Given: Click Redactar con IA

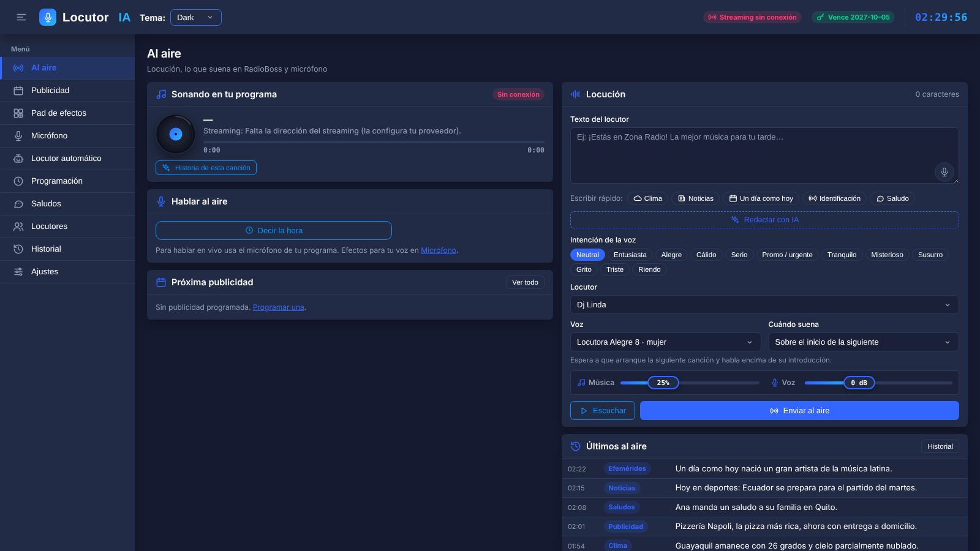Looking at the screenshot, I should [764, 220].
